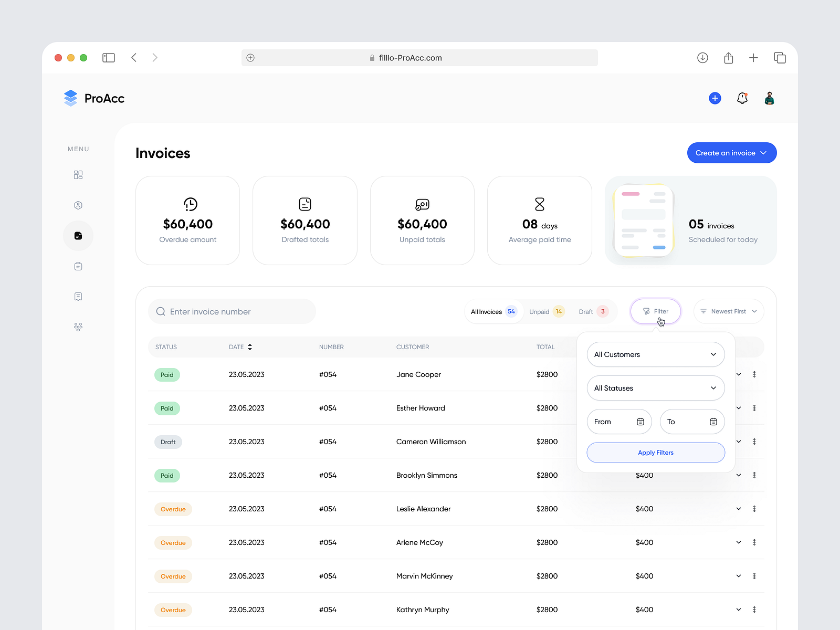Click the notification bell with red badge

click(742, 98)
